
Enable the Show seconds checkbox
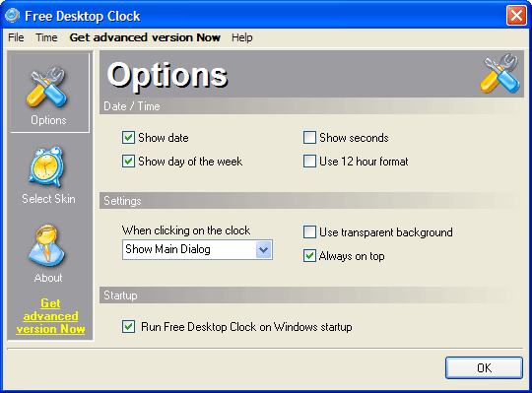click(x=309, y=138)
